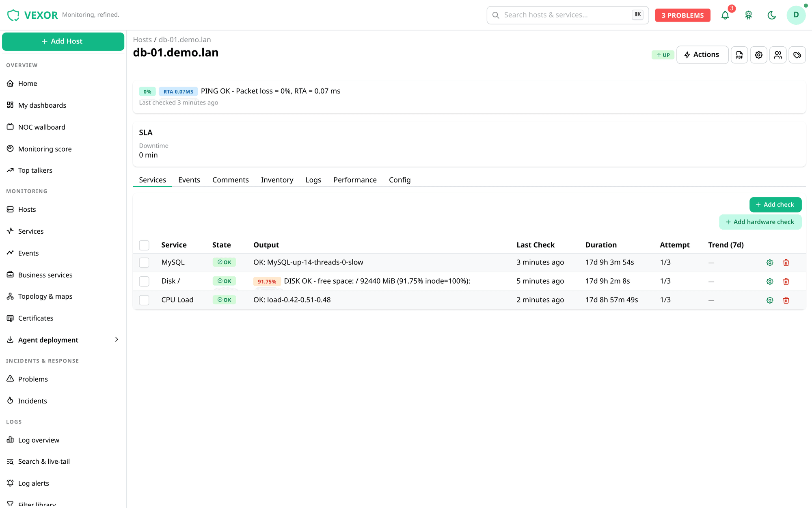
Task: Open Hosts in Monitoring section
Action: (63, 209)
